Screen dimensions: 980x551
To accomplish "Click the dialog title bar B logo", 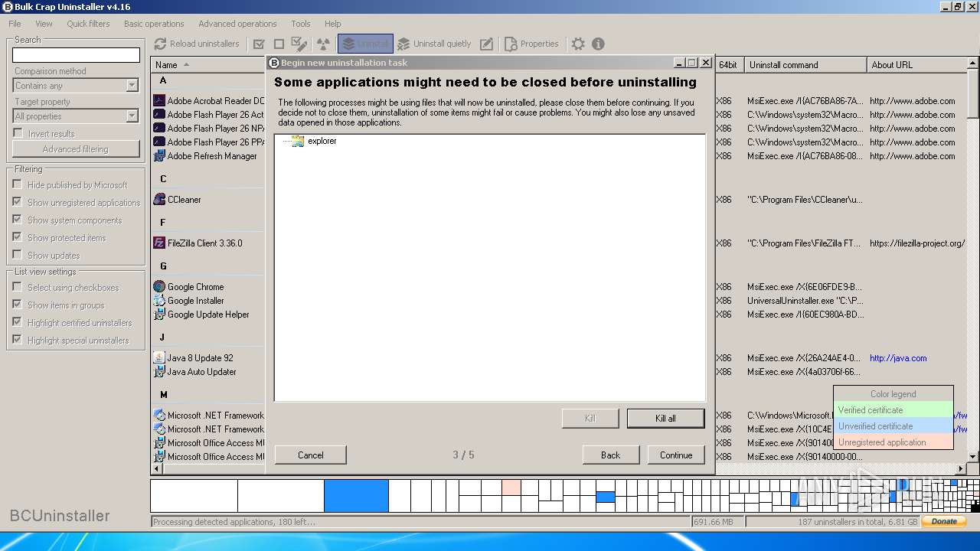I will tap(274, 63).
